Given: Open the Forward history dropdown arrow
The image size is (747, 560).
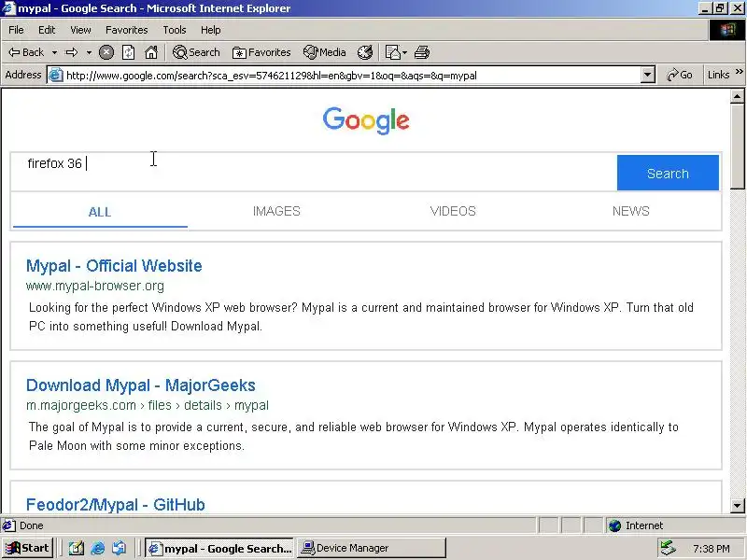Looking at the screenshot, I should 89,52.
